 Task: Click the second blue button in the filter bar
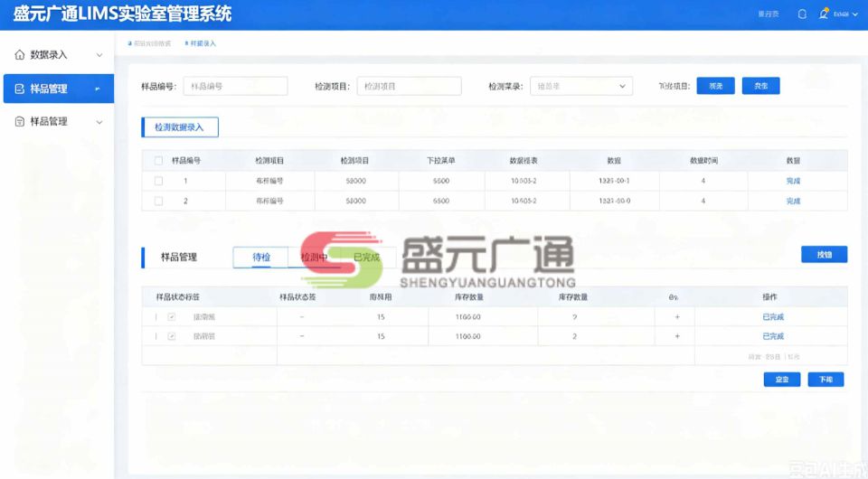pyautogui.click(x=761, y=86)
